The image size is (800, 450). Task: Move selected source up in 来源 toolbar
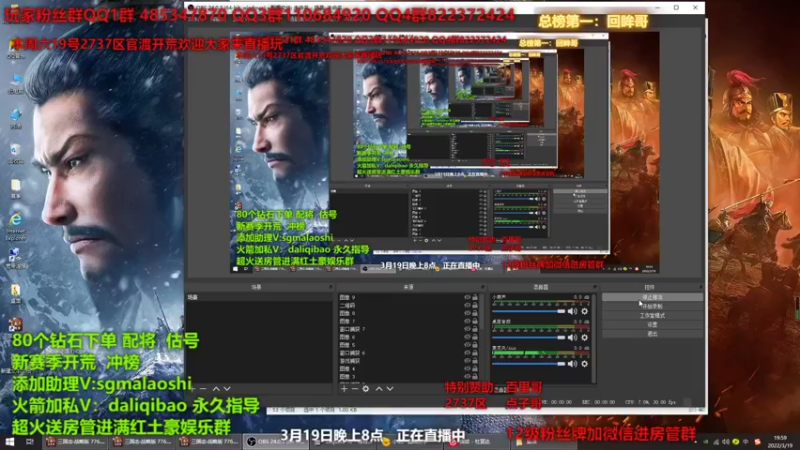click(379, 389)
